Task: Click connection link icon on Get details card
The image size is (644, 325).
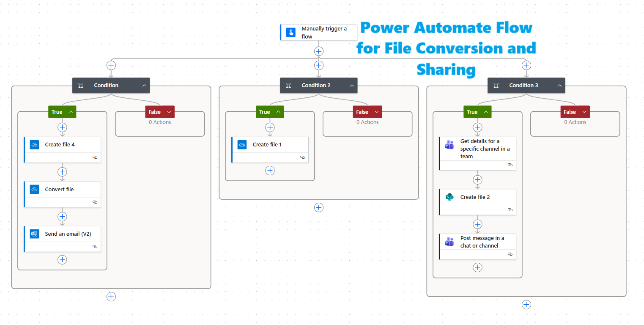Action: [x=510, y=165]
